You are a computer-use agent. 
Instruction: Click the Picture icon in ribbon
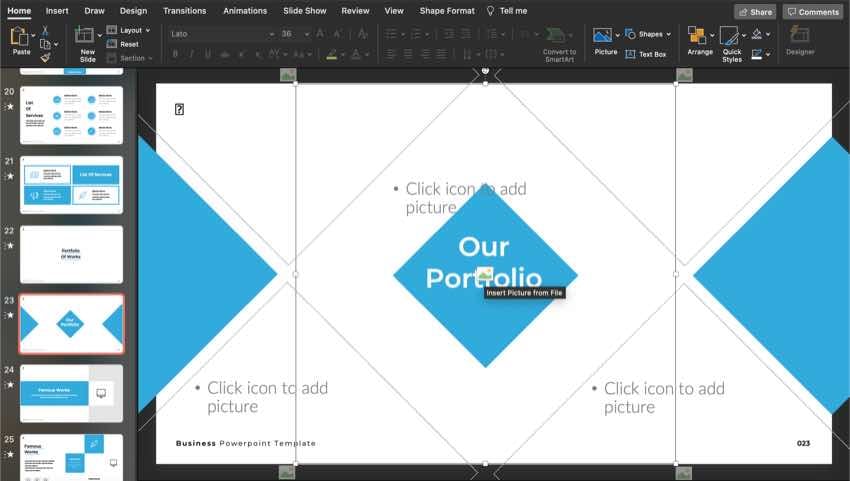(604, 38)
